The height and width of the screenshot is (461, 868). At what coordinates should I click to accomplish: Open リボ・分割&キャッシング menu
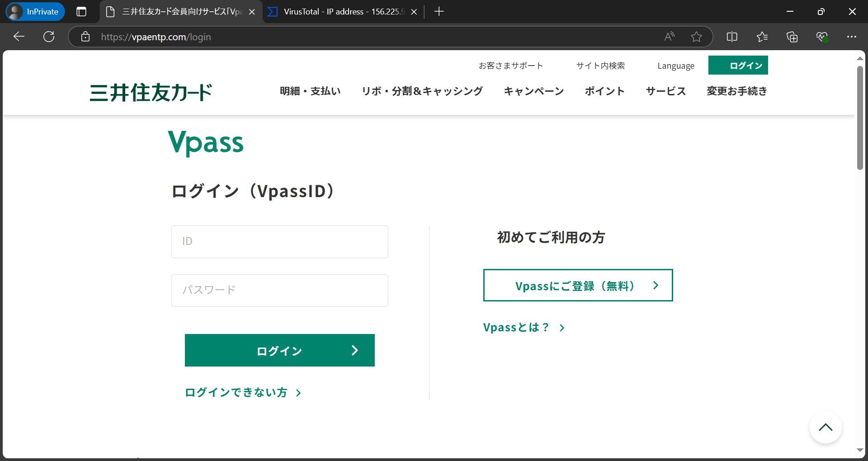point(422,91)
